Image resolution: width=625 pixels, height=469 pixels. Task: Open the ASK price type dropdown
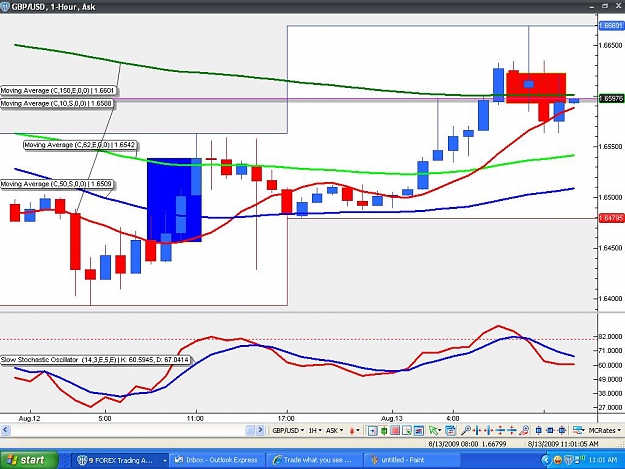334,430
